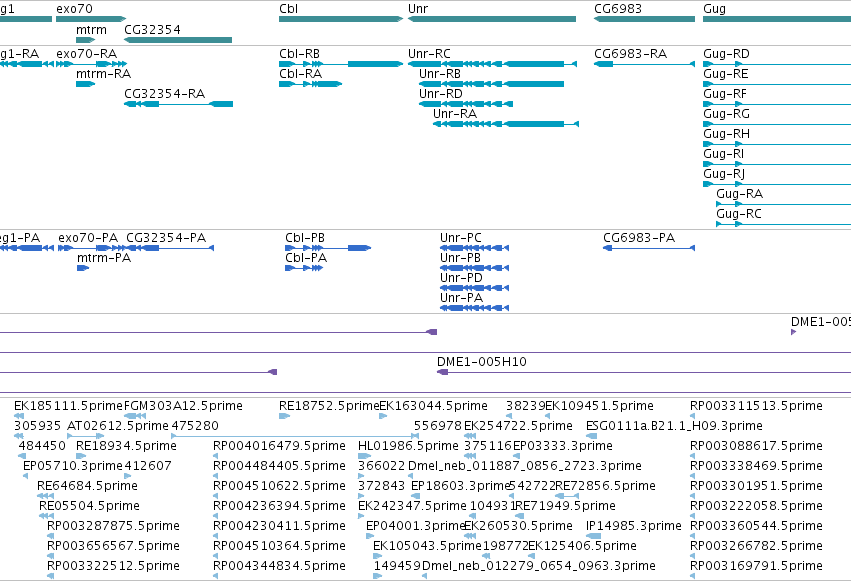Select the EP03333.3prime EST label

click(563, 446)
